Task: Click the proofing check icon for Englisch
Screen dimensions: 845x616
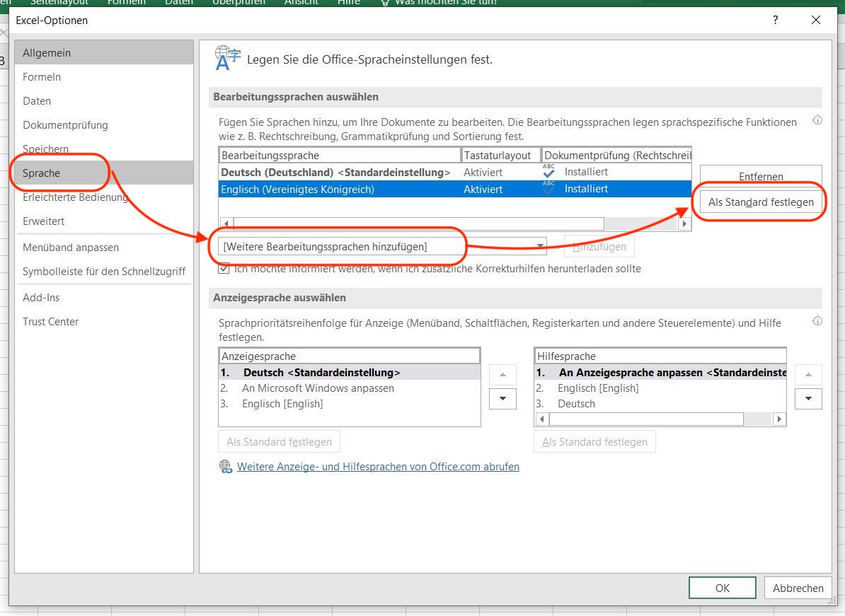Action: coord(548,188)
